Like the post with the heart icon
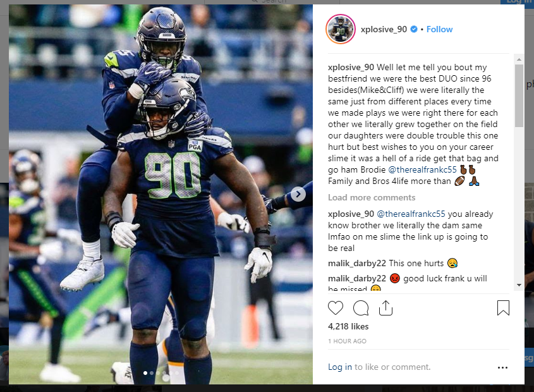Image resolution: width=534 pixels, height=392 pixels. click(x=336, y=308)
